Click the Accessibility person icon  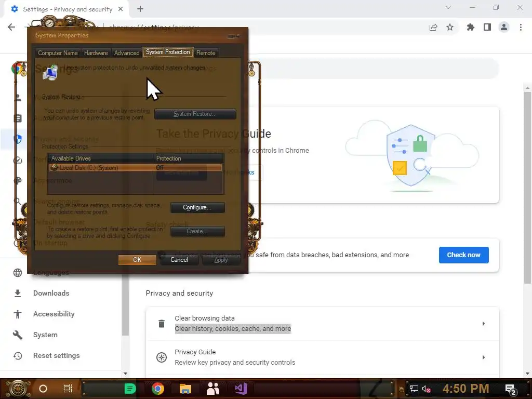coord(18,314)
